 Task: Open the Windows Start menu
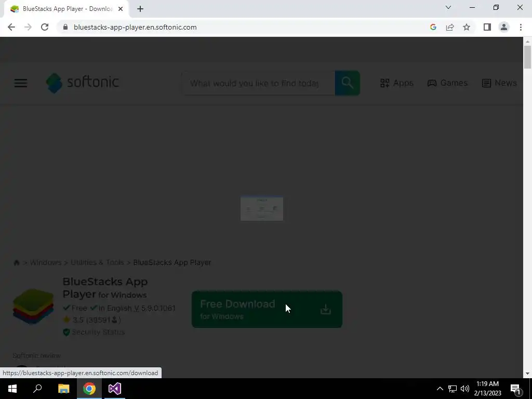pyautogui.click(x=12, y=389)
